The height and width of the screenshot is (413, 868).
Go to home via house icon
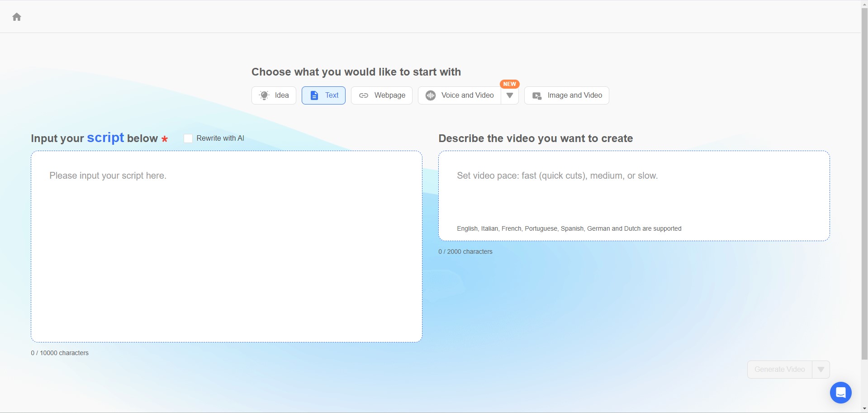click(x=17, y=17)
